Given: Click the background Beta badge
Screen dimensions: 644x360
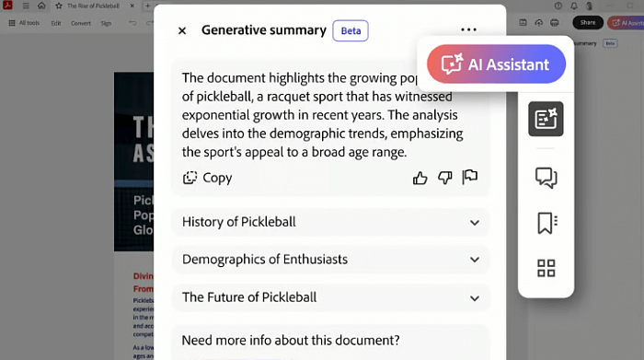Looking at the screenshot, I should (x=610, y=43).
